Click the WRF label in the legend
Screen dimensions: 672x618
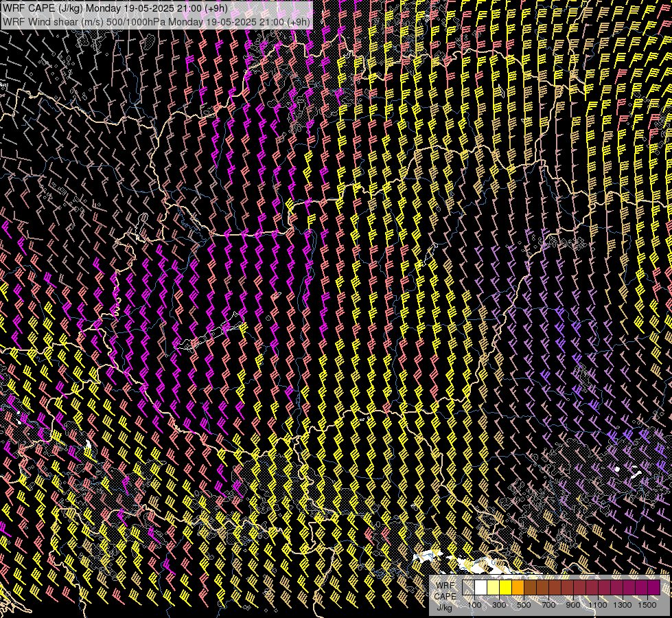[x=445, y=586]
